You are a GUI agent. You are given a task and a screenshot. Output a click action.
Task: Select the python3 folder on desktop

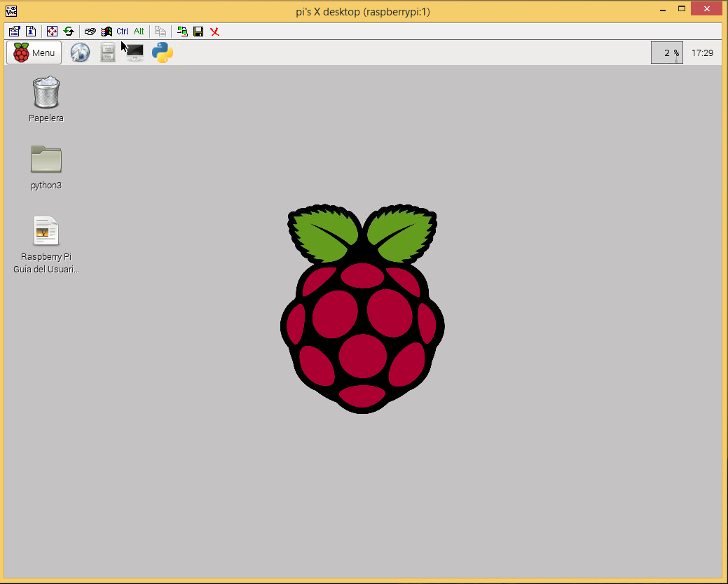(x=46, y=167)
